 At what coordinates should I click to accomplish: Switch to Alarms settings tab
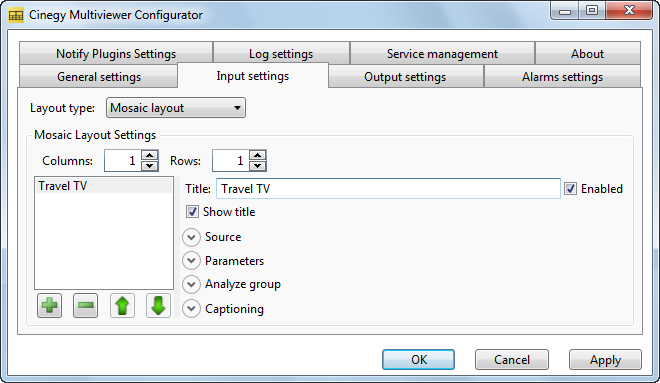point(562,77)
